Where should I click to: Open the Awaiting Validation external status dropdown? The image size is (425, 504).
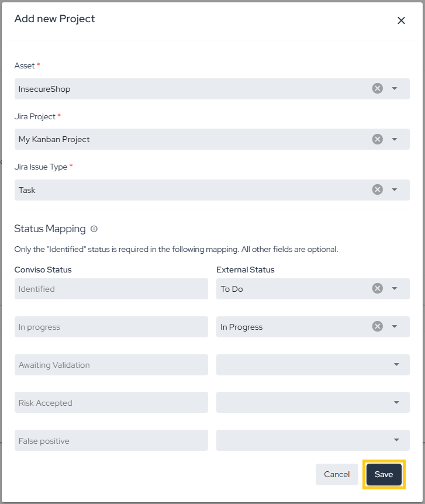[313, 364]
